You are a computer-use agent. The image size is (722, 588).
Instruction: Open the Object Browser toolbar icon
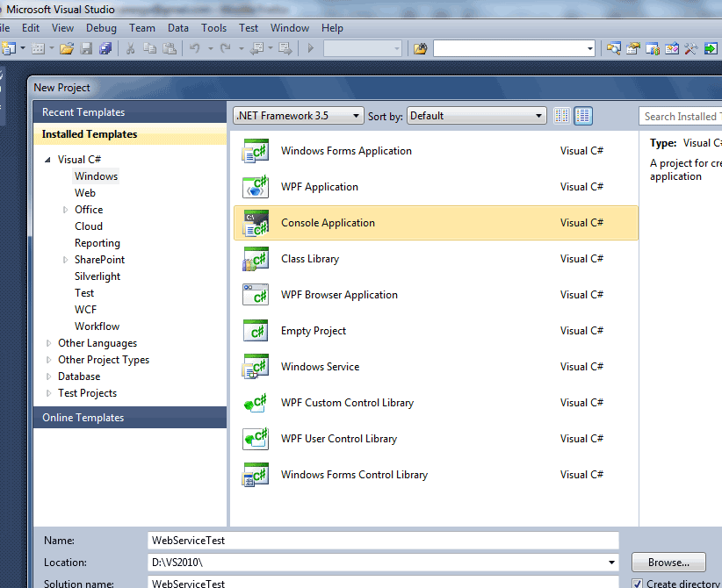(653, 48)
